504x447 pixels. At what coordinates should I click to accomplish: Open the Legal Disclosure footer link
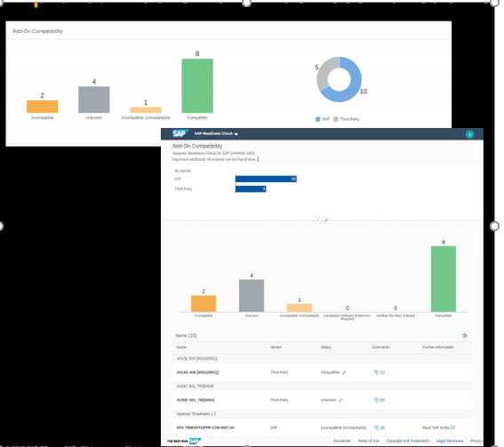(450, 441)
